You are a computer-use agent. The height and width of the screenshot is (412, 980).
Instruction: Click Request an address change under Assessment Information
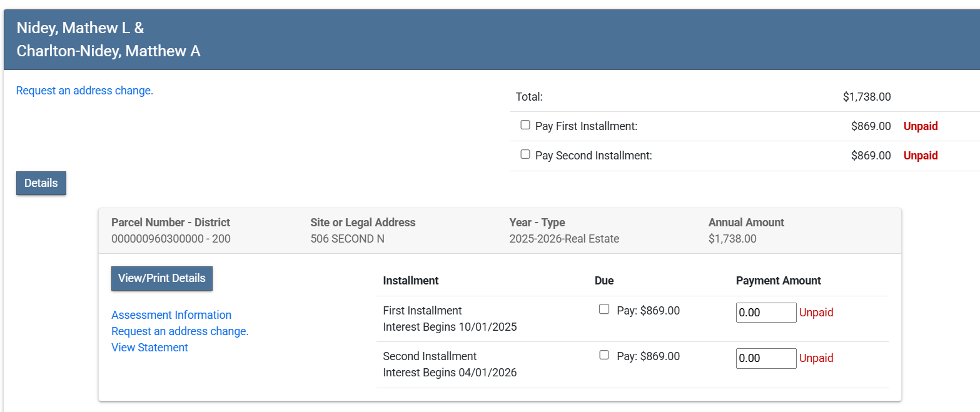click(180, 331)
